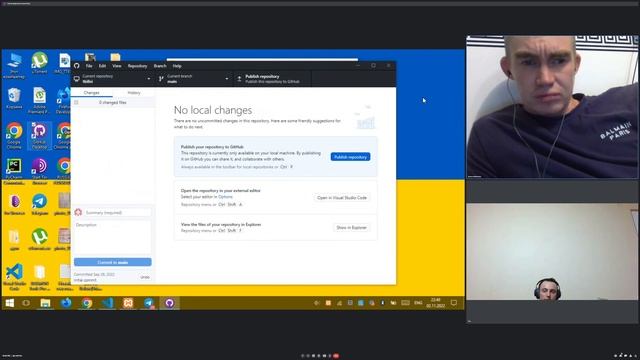Open XAMPP from the taskbar

click(x=128, y=303)
